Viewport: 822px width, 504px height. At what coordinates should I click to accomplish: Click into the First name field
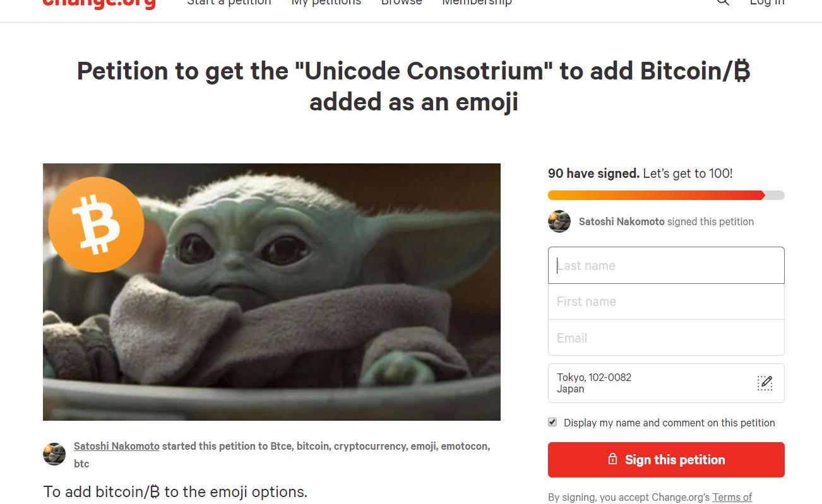pos(666,302)
